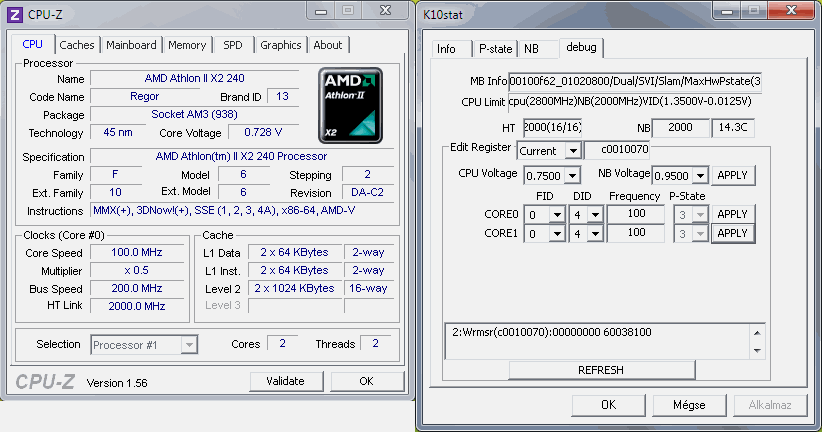Click the Wrmsr(c0010070) log line
The height and width of the screenshot is (432, 822).
point(551,332)
